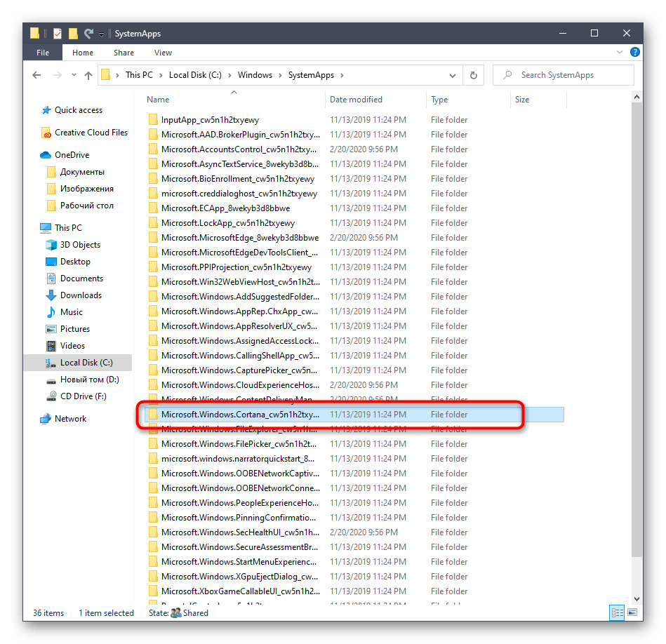Select the InputApp_cw5n1h2txyewy folder
The width and height of the screenshot is (666, 644).
(x=354, y=120)
